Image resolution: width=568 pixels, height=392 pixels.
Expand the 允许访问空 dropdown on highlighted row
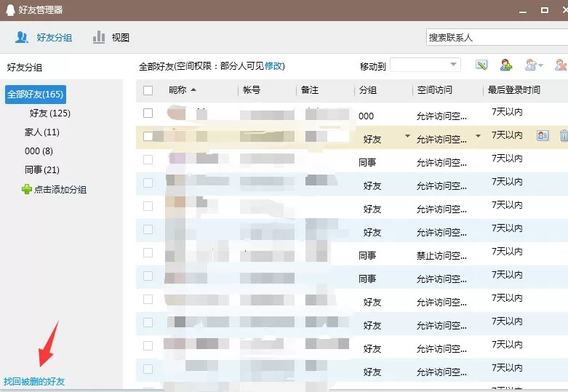[478, 136]
